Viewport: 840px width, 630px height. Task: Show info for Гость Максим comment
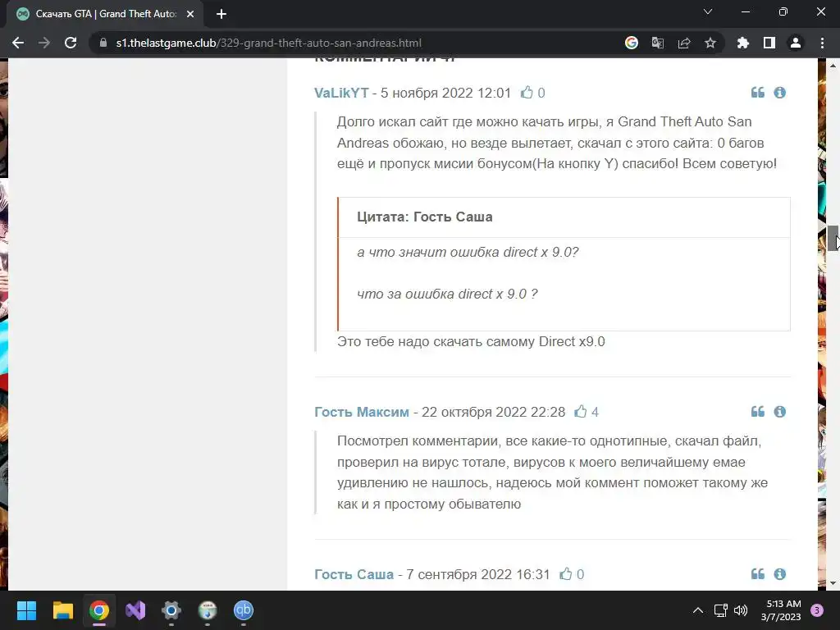[779, 412]
